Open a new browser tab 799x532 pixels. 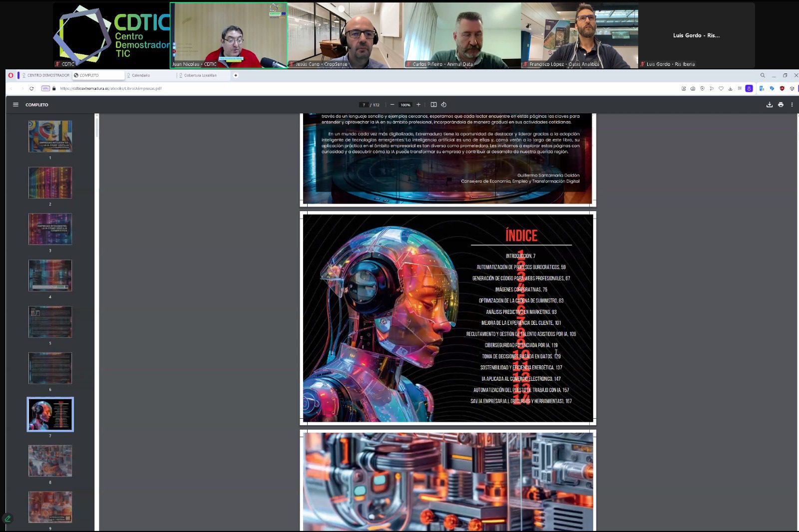[236, 75]
